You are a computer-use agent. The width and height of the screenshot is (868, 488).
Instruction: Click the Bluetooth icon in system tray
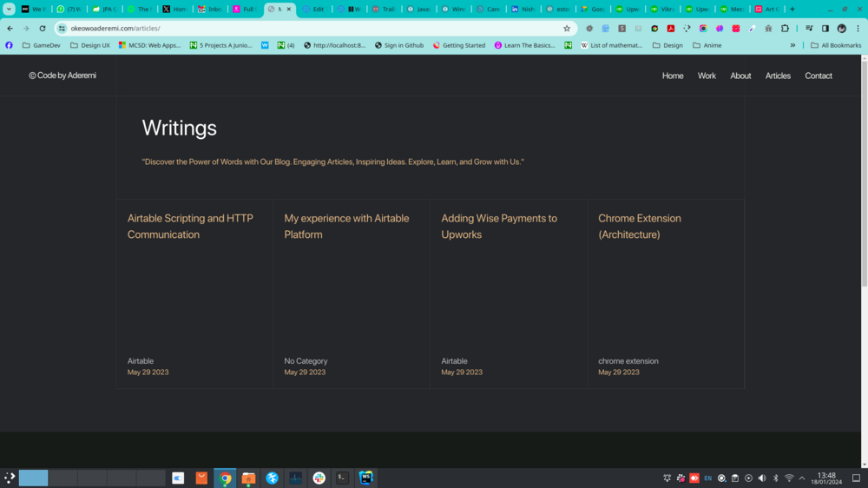point(776,478)
